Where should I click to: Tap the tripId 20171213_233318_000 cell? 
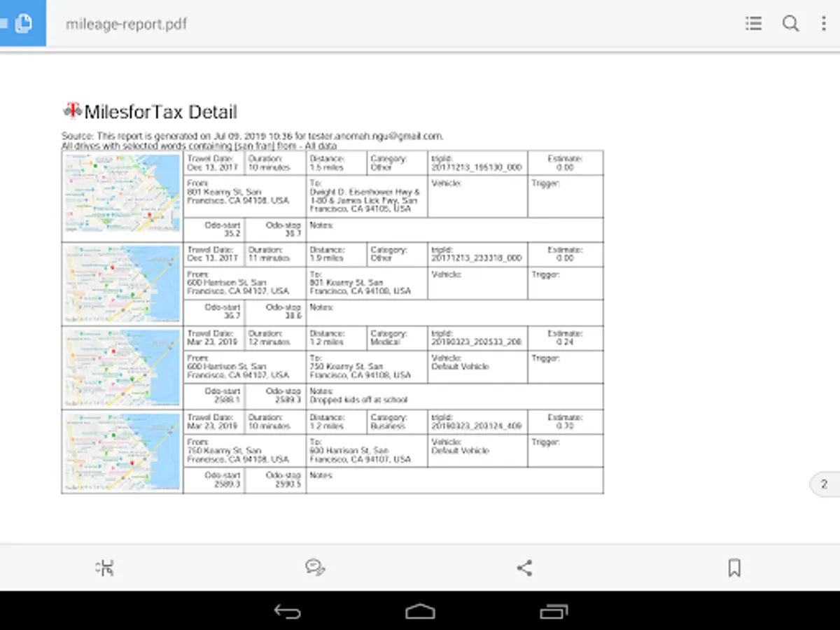coord(477,254)
